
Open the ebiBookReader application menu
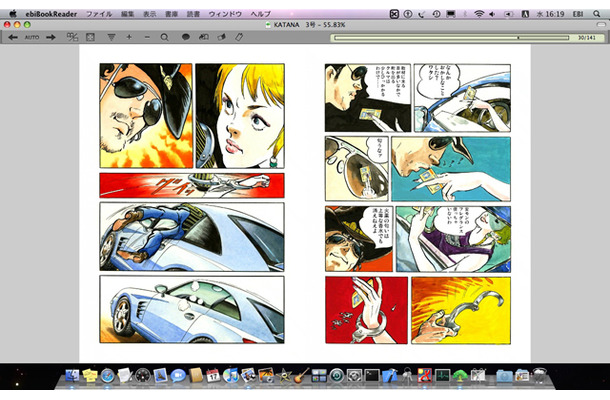click(x=51, y=14)
